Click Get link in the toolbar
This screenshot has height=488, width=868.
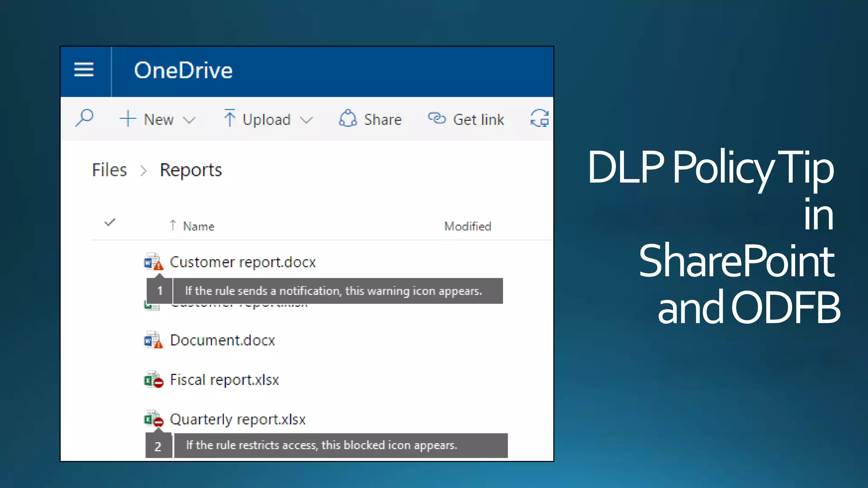[x=466, y=119]
